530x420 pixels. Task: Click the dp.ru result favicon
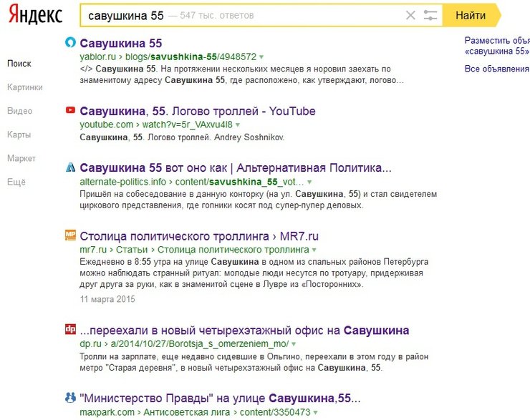coord(70,330)
